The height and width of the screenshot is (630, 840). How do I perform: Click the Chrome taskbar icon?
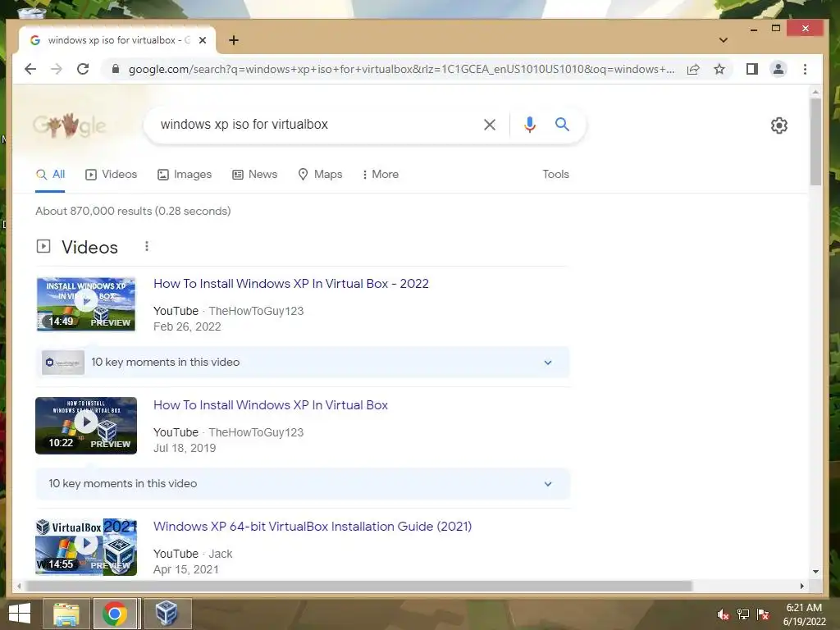coord(115,614)
